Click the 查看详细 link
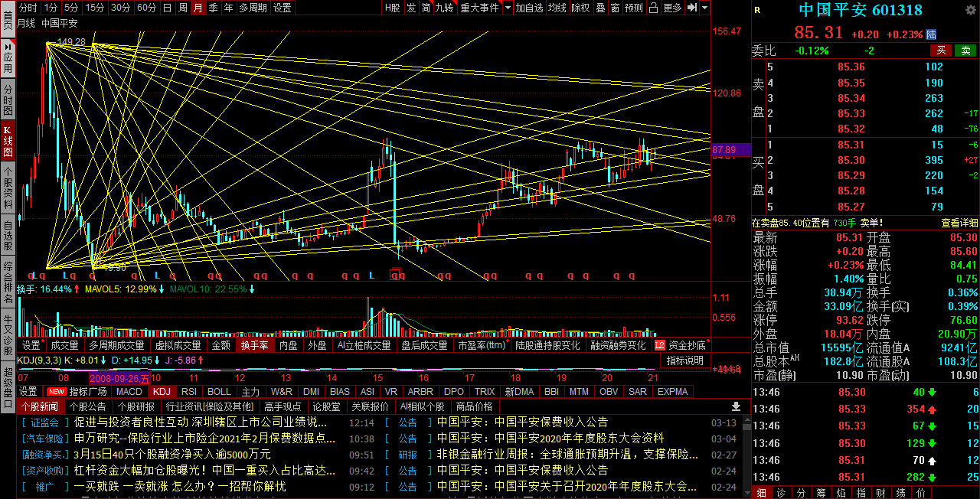The image size is (980, 499). tap(959, 223)
